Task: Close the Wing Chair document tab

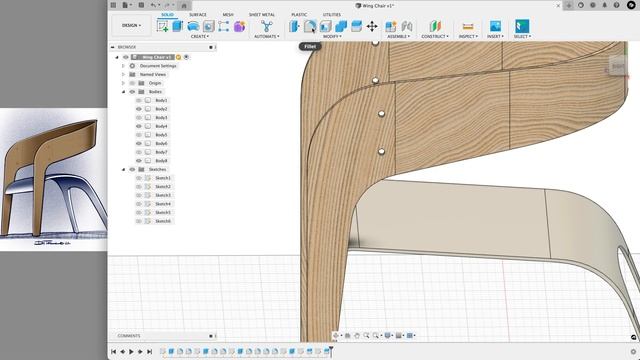Action: click(558, 6)
